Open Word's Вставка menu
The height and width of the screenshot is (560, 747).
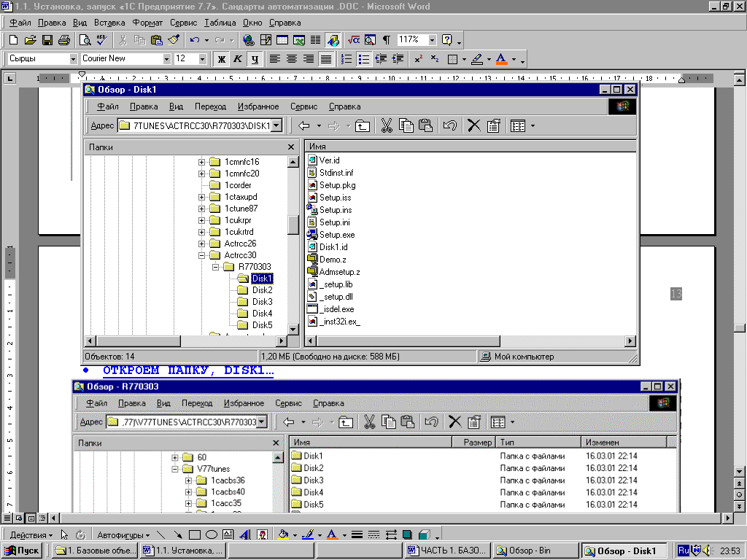point(109,23)
